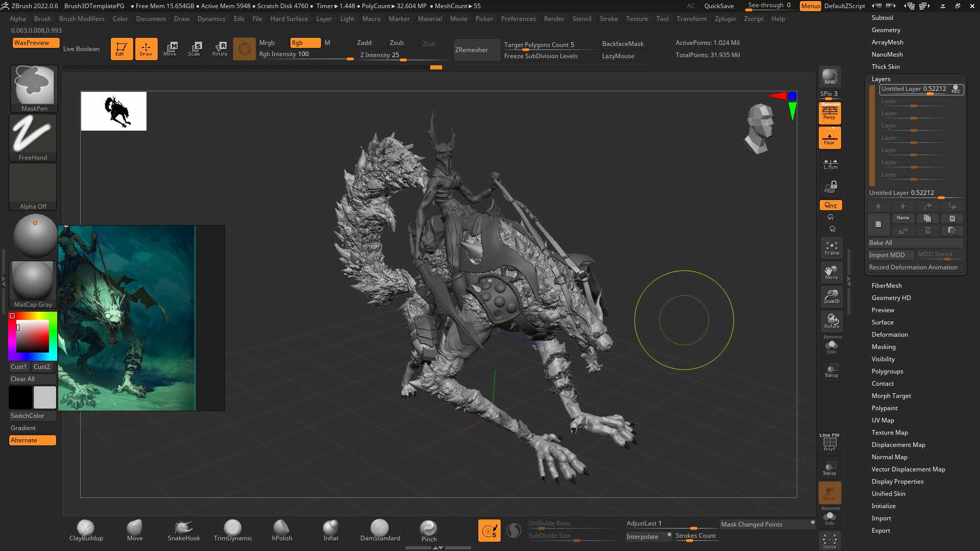
Task: Select the ClayBuildup brush
Action: click(x=86, y=531)
